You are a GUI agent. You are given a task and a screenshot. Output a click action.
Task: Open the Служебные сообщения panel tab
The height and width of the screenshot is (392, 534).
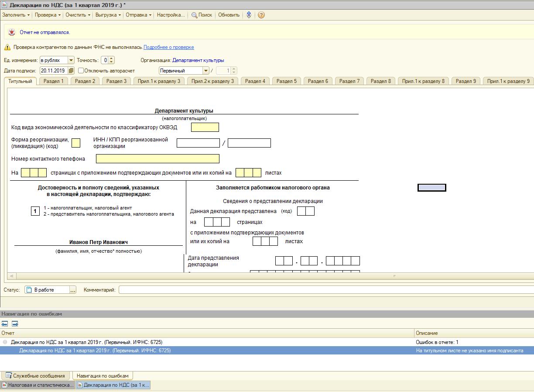[35, 376]
